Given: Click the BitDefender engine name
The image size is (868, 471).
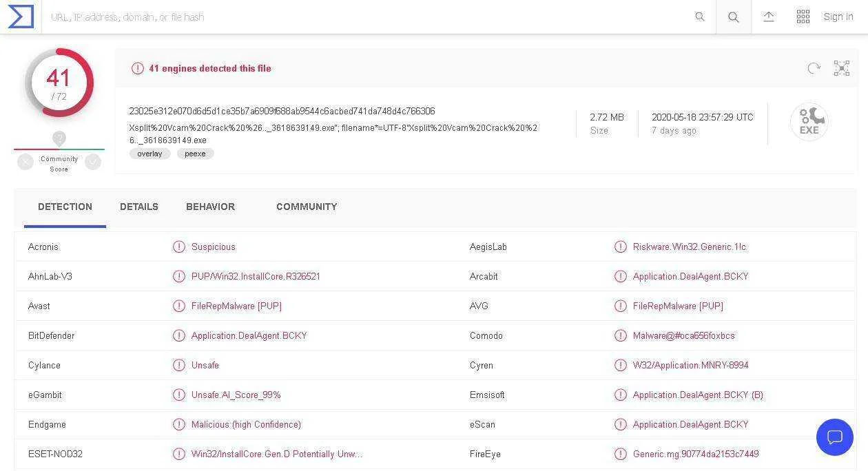Looking at the screenshot, I should [52, 335].
